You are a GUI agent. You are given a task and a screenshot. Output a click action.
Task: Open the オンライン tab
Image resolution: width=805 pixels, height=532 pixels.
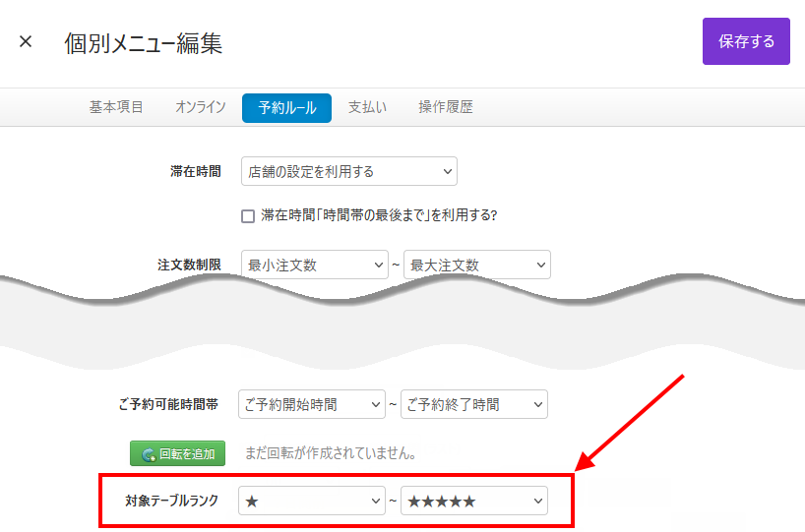pyautogui.click(x=201, y=107)
